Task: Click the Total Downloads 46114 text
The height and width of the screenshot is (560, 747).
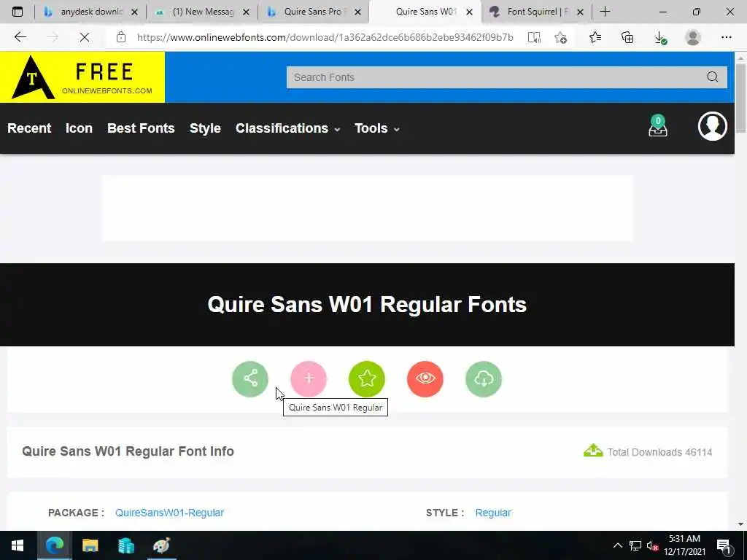Action: 659,452
